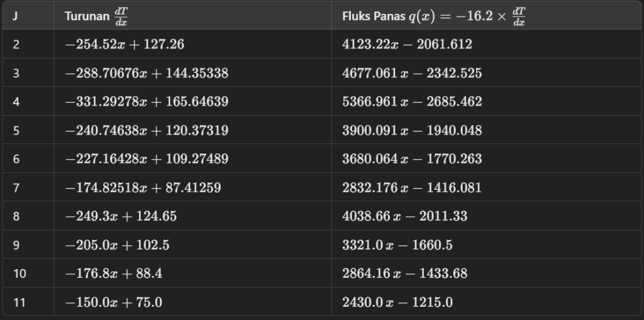Click heat flux cell 3900.091x − 1940.048

pyautogui.click(x=412, y=131)
